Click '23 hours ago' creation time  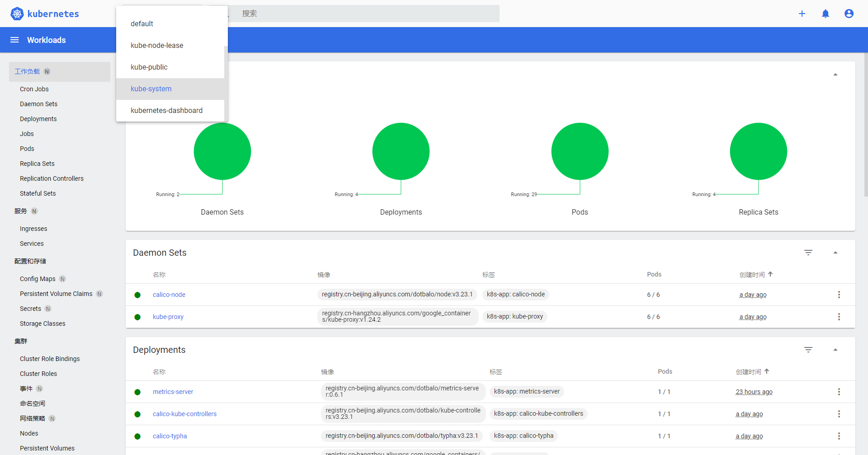(754, 392)
